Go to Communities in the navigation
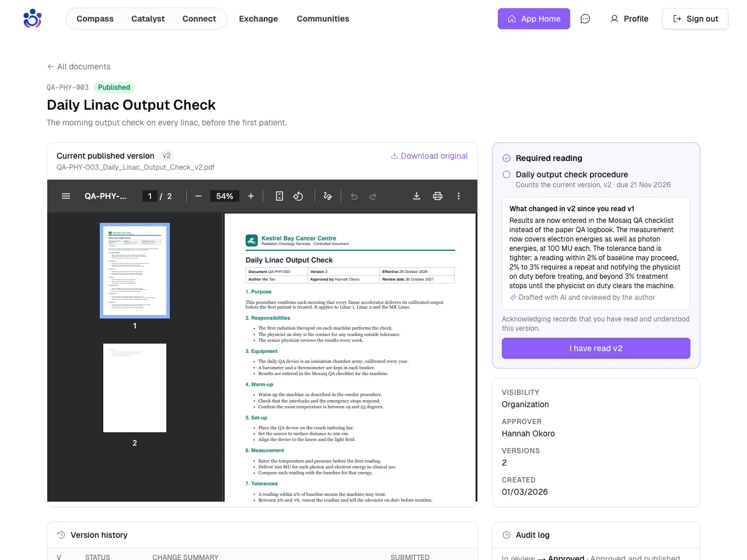This screenshot has width=747, height=560. tap(323, 19)
